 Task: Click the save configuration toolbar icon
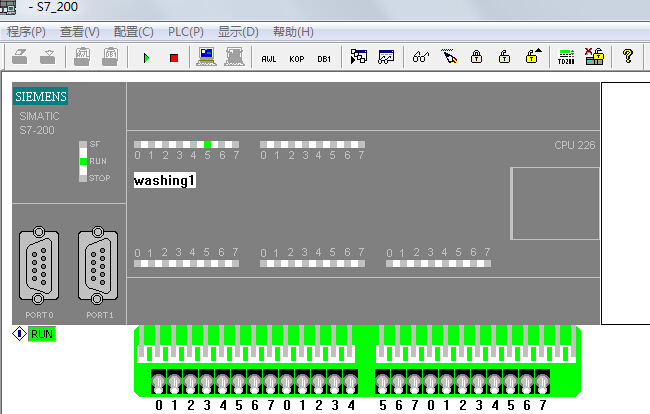coord(48,57)
